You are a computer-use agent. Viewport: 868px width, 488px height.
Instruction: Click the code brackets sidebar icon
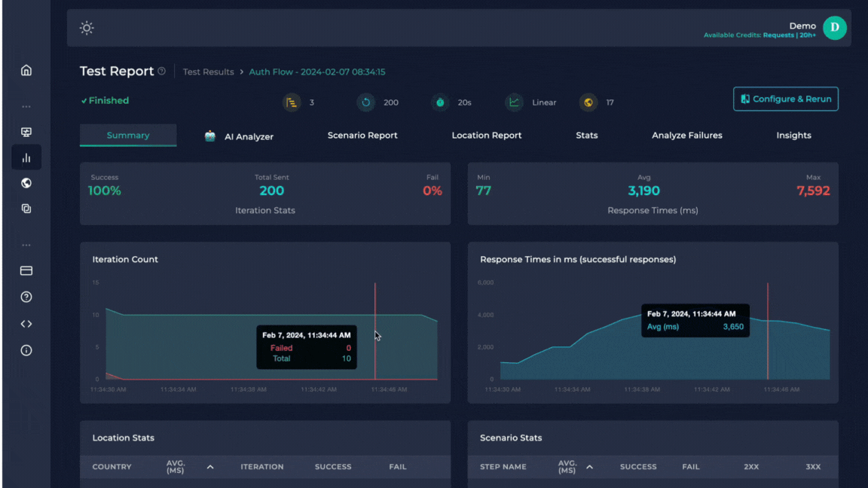[26, 324]
